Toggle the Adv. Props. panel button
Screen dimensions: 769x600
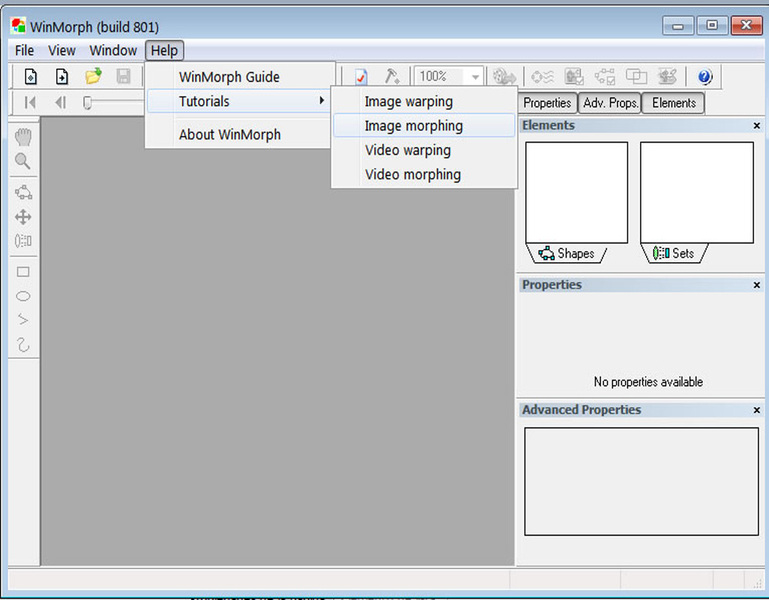(x=611, y=103)
